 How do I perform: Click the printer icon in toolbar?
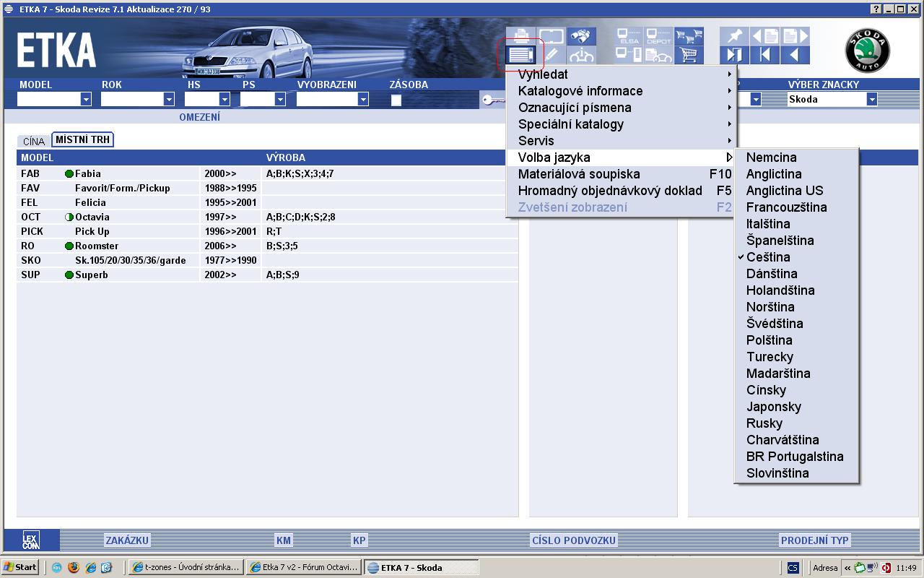tap(520, 36)
